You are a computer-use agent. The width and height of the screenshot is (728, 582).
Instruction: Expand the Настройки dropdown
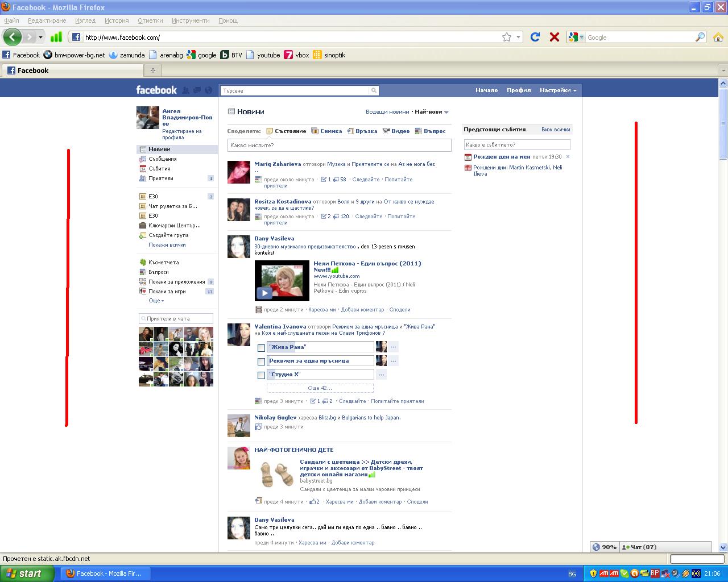558,90
